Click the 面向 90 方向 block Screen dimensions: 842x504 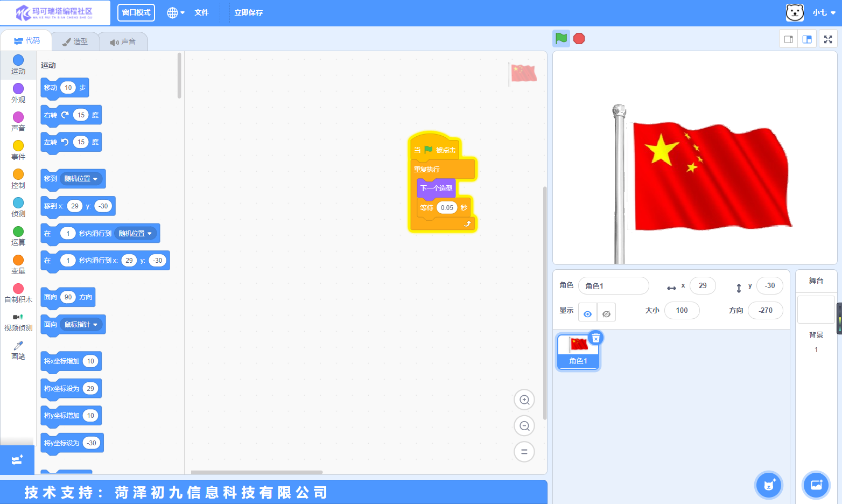tap(68, 297)
